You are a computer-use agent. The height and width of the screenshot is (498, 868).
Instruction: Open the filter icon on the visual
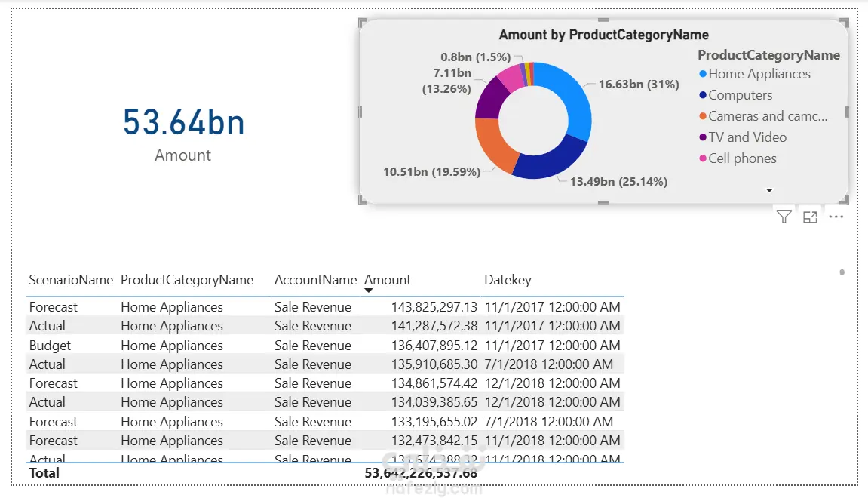click(x=784, y=217)
